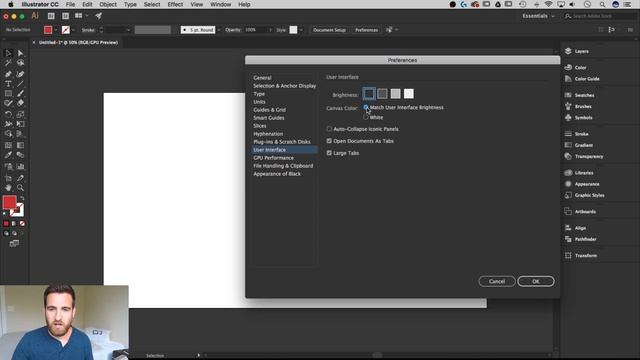The height and width of the screenshot is (360, 640).
Task: Swap fill and stroke arrow icon
Action: (x=22, y=198)
